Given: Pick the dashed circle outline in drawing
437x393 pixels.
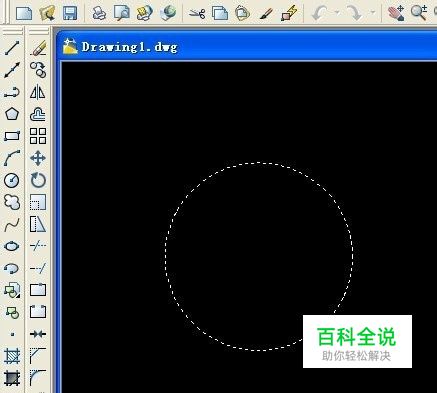Looking at the screenshot, I should click(x=165, y=257).
